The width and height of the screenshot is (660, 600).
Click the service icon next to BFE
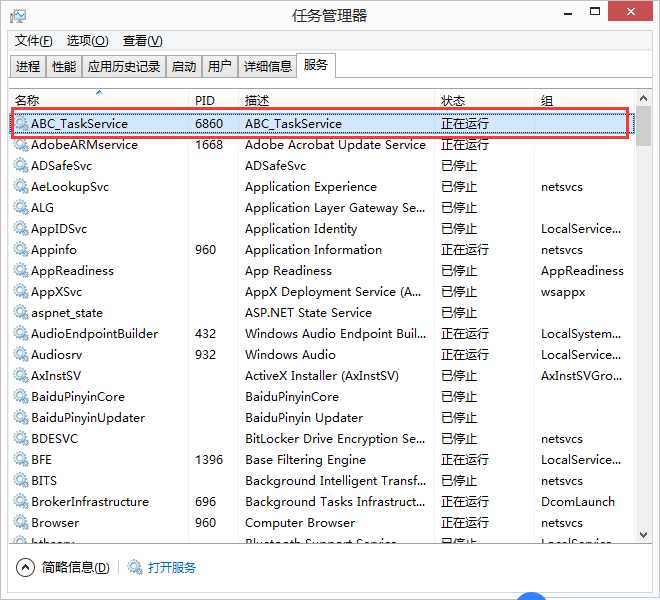coord(21,459)
